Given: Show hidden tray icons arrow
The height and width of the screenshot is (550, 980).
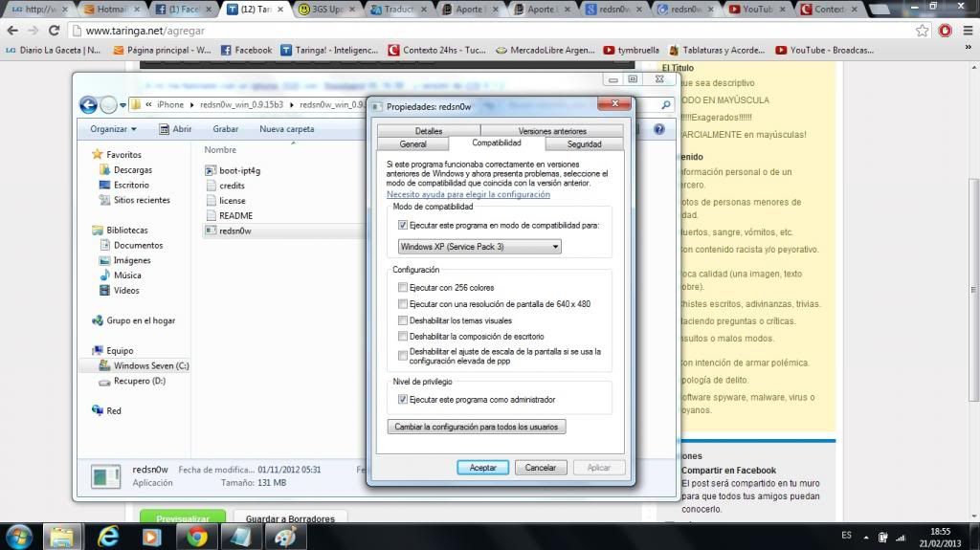Looking at the screenshot, I should pos(866,537).
